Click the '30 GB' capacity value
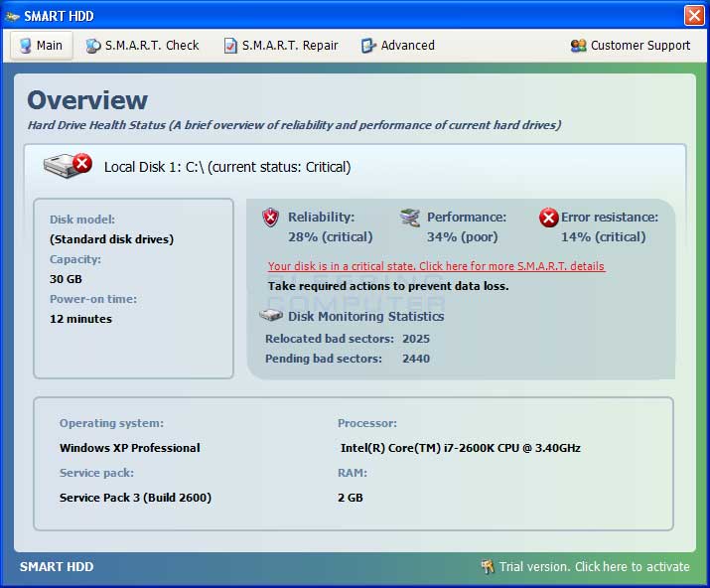The width and height of the screenshot is (710, 588). 66,279
